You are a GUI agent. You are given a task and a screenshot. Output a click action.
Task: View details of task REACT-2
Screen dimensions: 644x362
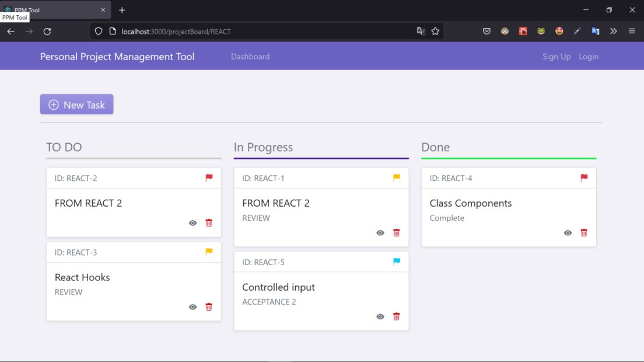pyautogui.click(x=192, y=223)
